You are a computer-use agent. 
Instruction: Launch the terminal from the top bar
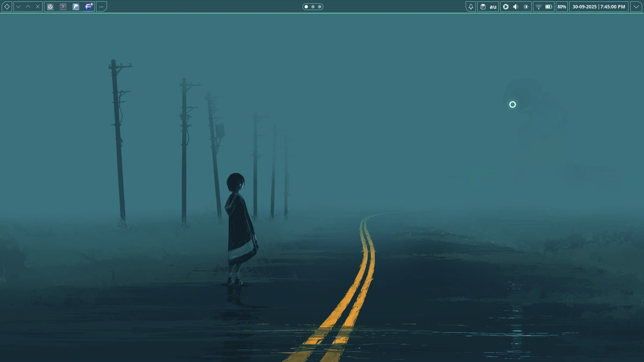(63, 6)
